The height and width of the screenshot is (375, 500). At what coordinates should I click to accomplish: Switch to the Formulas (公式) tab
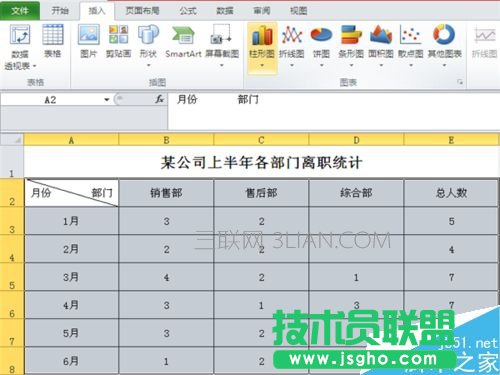point(188,11)
